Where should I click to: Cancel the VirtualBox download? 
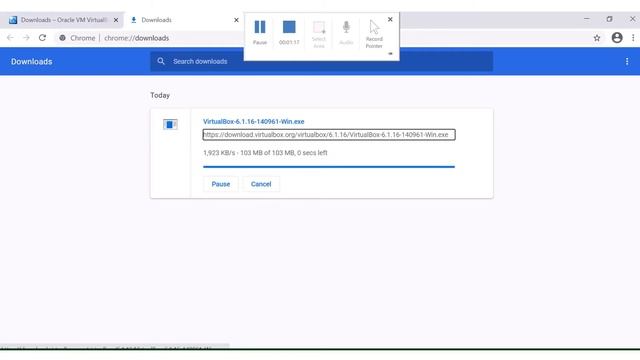pyautogui.click(x=261, y=184)
